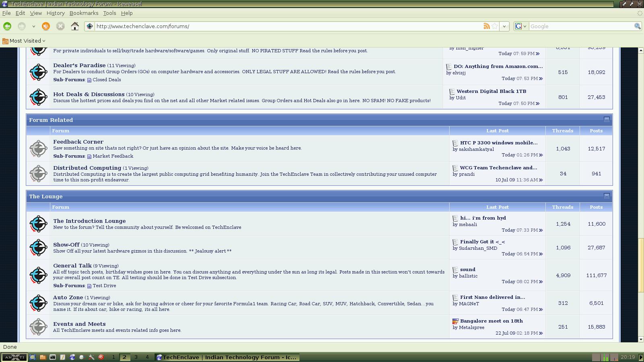The image size is (644, 362).
Task: Open the History menu
Action: click(56, 13)
